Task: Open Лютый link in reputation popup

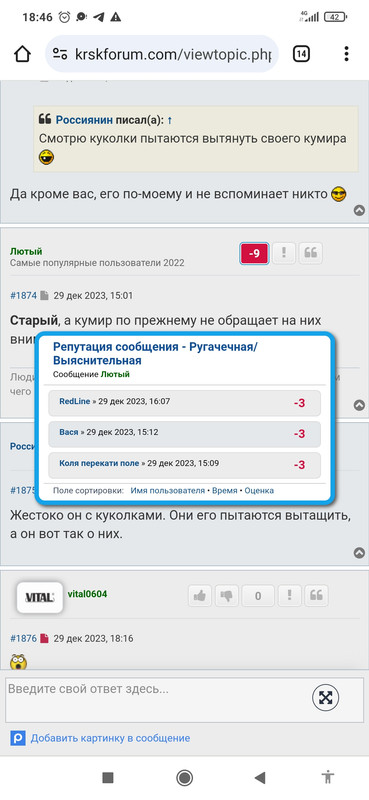Action: (x=115, y=374)
